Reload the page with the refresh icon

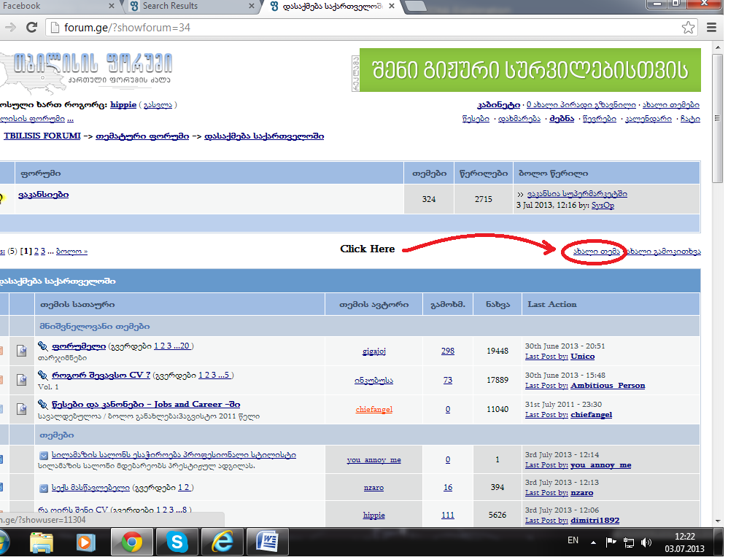(32, 28)
